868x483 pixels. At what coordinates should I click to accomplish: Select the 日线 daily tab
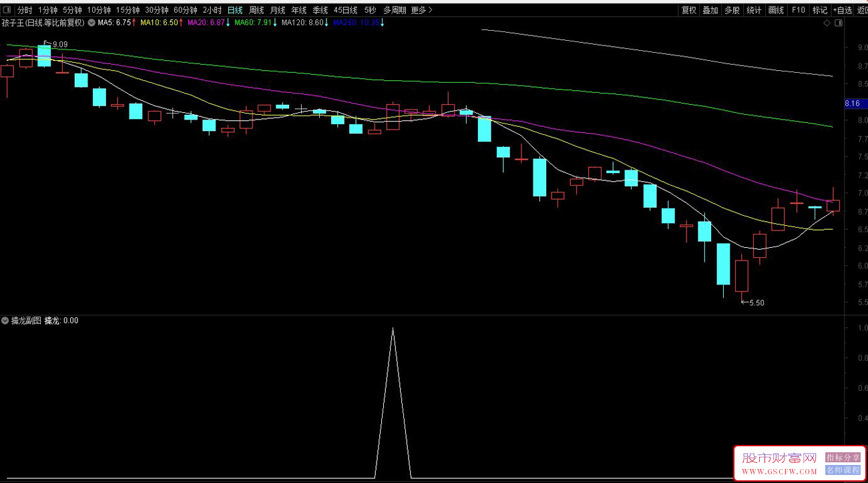click(235, 10)
